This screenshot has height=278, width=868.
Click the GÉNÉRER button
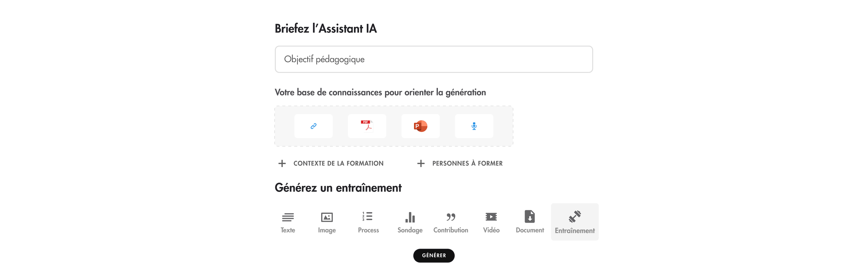434,255
